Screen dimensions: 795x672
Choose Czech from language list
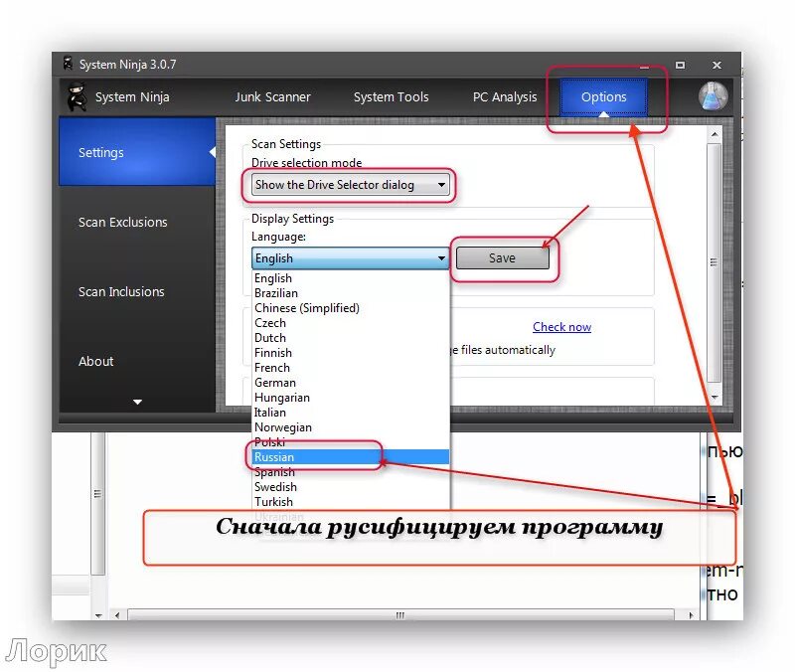(x=351, y=323)
